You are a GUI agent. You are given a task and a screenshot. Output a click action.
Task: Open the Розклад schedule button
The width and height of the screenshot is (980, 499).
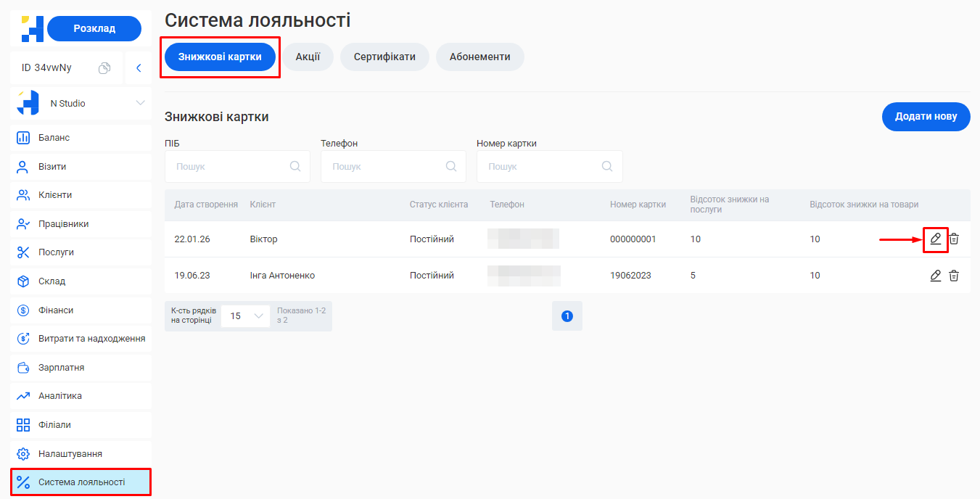(x=94, y=28)
